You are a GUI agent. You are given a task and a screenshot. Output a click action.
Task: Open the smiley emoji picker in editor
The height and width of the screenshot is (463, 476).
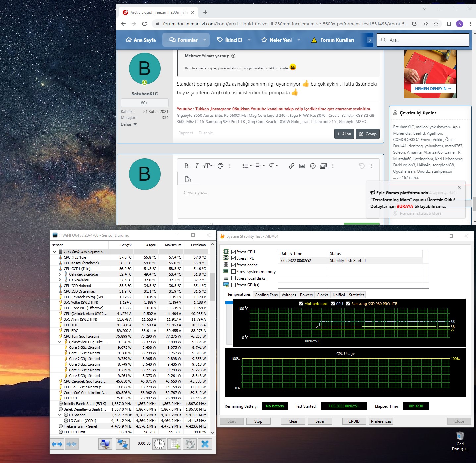[x=313, y=166]
